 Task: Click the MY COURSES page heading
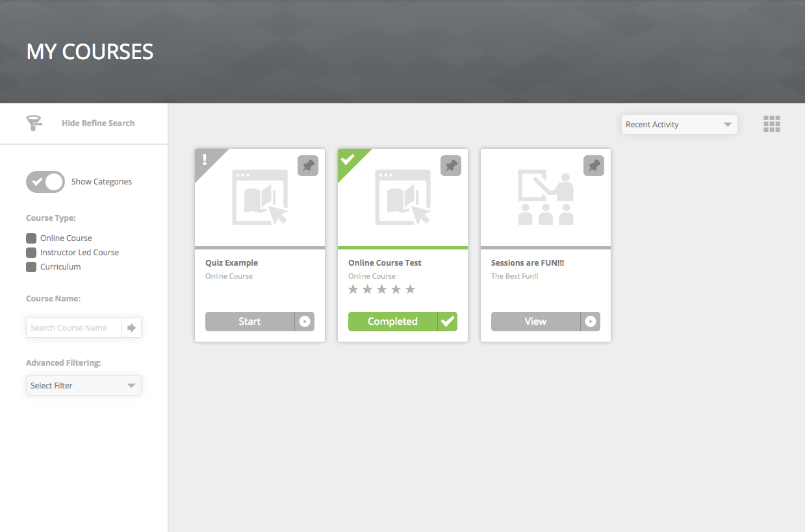click(x=90, y=52)
